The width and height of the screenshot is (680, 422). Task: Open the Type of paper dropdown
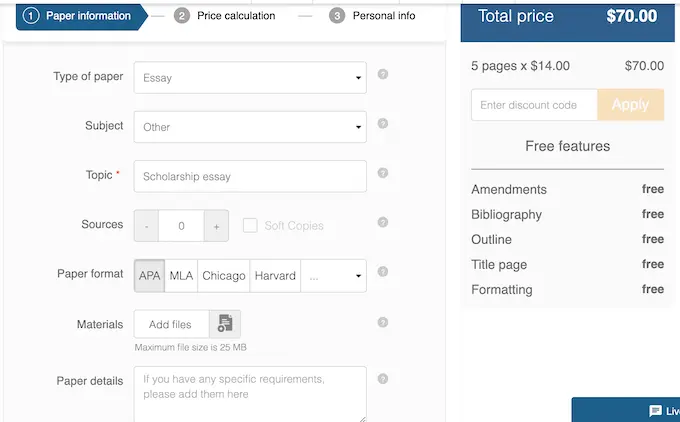click(x=250, y=77)
